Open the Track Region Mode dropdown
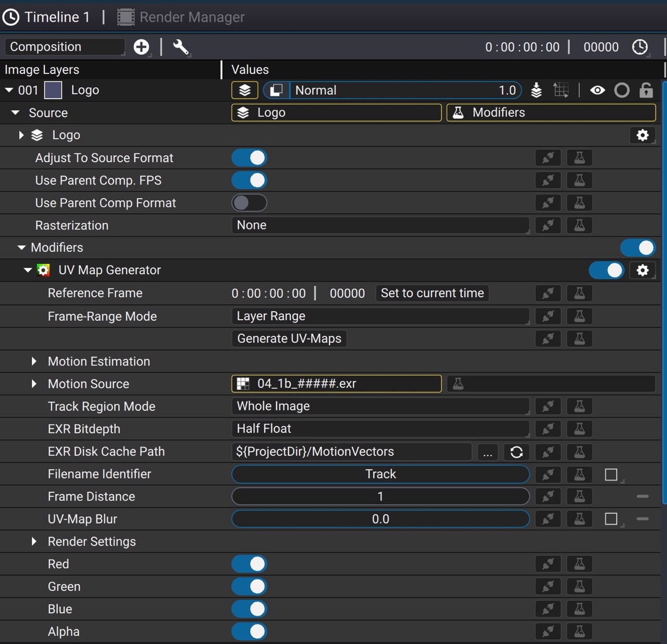 380,406
